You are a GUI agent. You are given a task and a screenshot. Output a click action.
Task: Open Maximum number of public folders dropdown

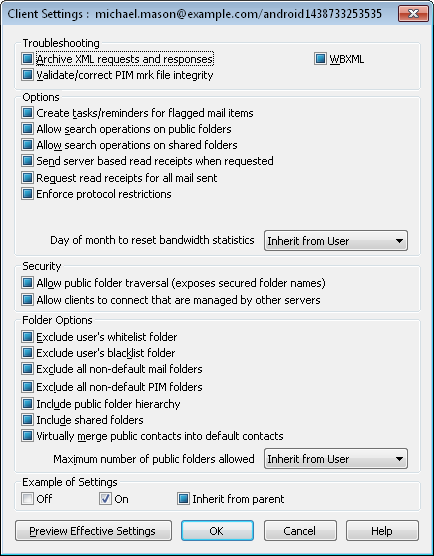tap(336, 459)
